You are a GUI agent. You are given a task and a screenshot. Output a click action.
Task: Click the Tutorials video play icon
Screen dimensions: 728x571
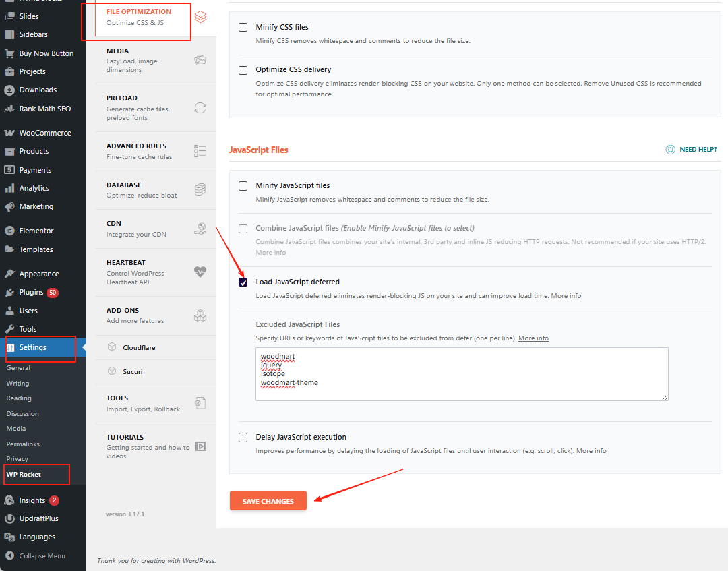click(x=200, y=446)
